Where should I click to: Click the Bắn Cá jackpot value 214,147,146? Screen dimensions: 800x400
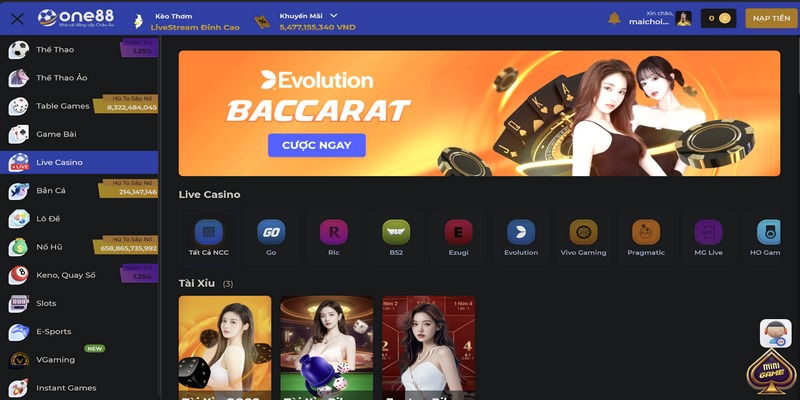[138, 192]
